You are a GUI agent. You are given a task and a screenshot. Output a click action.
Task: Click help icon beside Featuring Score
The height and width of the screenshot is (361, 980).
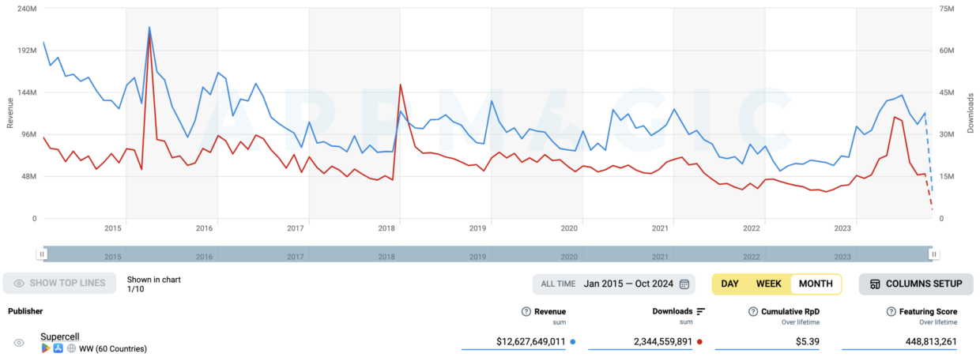tap(892, 311)
